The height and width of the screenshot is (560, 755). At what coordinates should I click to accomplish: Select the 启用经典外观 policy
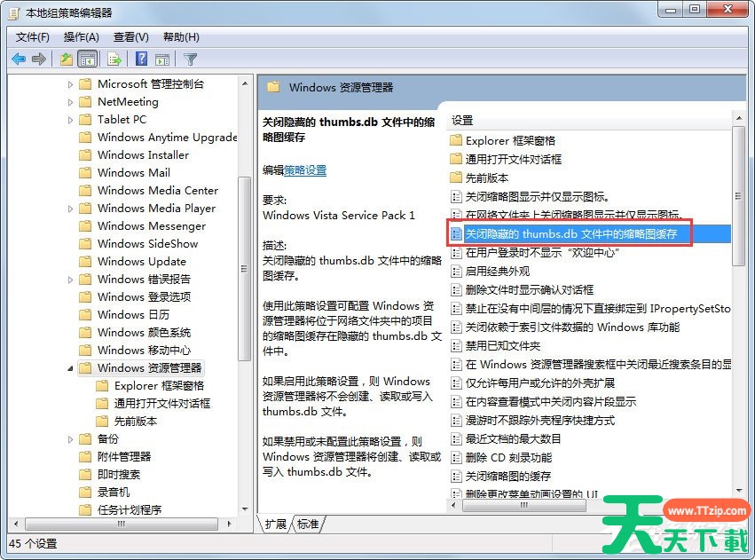(498, 271)
